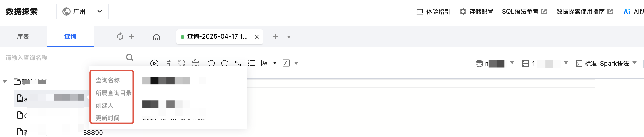This screenshot has width=644, height=137.
Task: Refresh the query list in the sidebar
Action: (x=120, y=36)
